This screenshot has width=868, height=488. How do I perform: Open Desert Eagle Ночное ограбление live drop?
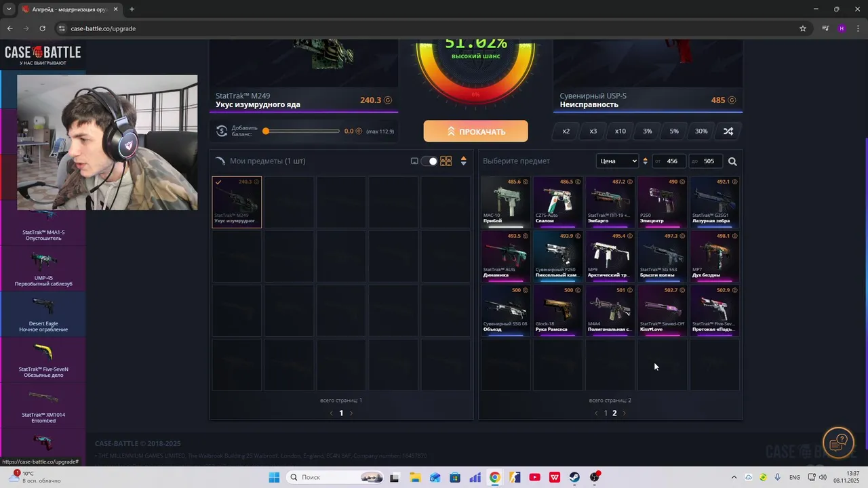[x=43, y=314]
